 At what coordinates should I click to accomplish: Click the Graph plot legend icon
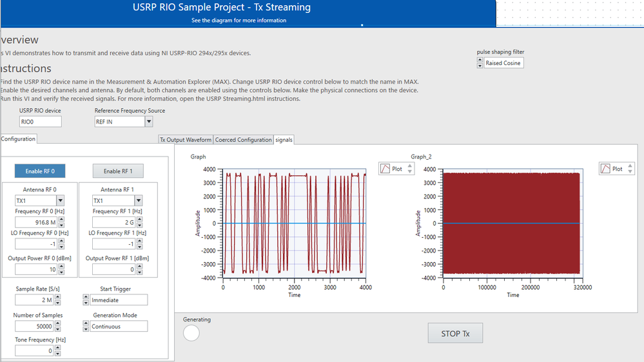(x=385, y=169)
